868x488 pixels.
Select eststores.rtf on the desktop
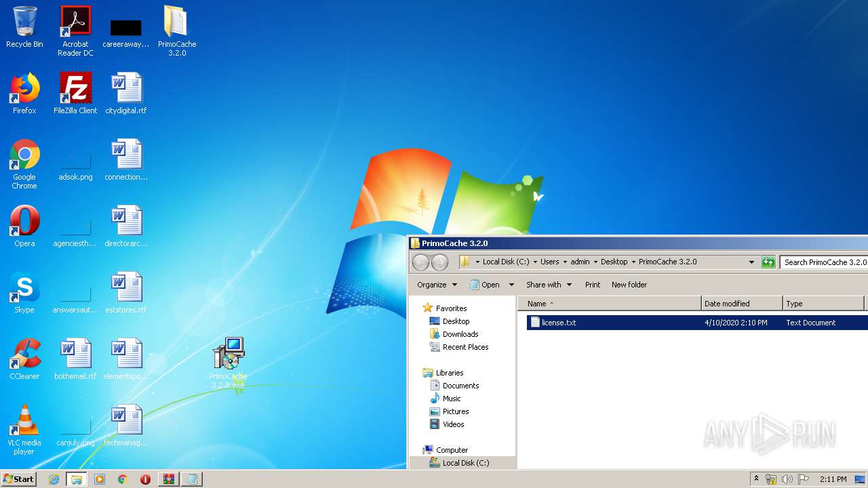click(126, 293)
